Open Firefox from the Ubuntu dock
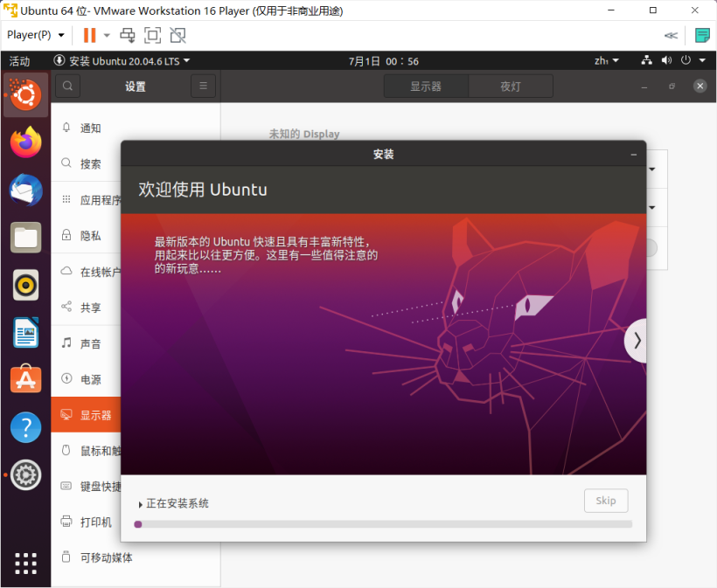Image resolution: width=717 pixels, height=588 pixels. tap(25, 142)
